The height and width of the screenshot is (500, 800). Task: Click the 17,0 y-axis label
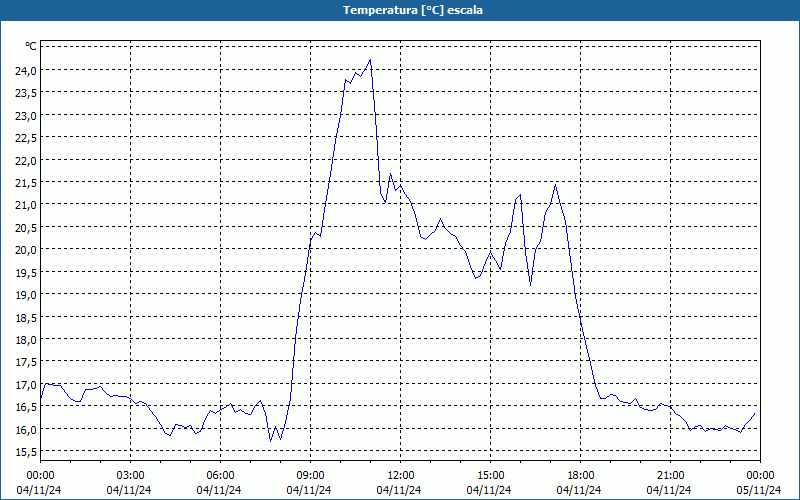pyautogui.click(x=26, y=384)
